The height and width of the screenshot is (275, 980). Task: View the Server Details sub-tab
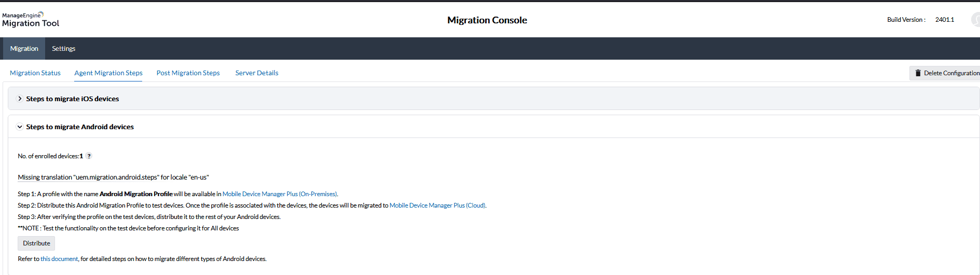257,73
